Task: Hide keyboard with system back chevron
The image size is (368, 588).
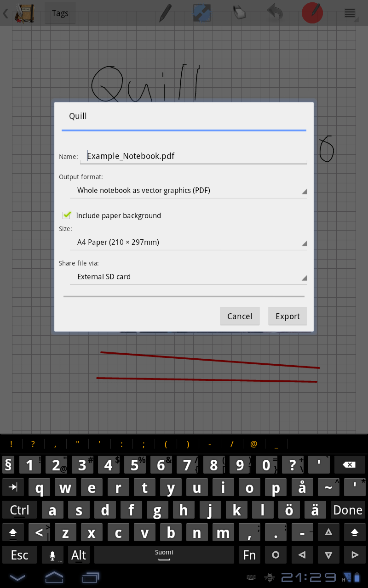Action: click(17, 577)
